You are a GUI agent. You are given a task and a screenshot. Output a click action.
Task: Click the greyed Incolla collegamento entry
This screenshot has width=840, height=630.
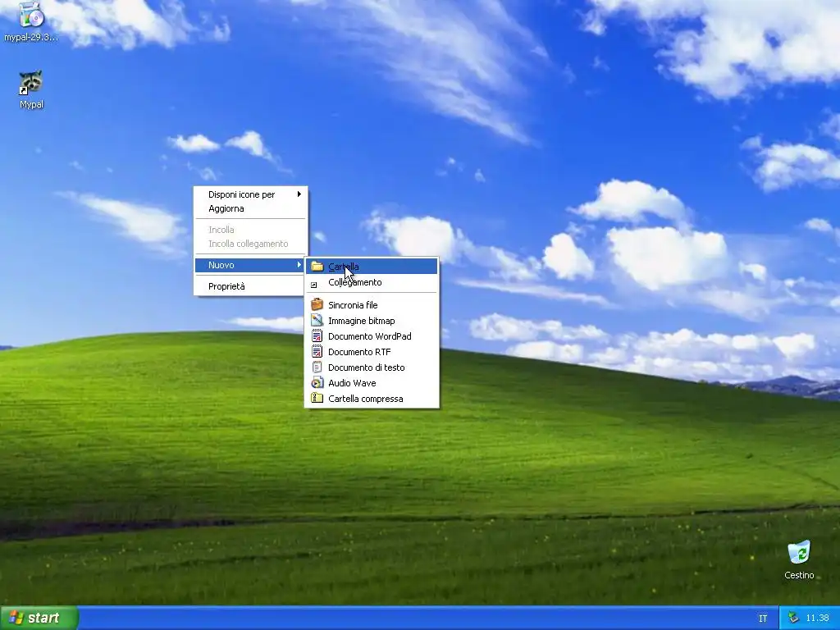[251, 244]
